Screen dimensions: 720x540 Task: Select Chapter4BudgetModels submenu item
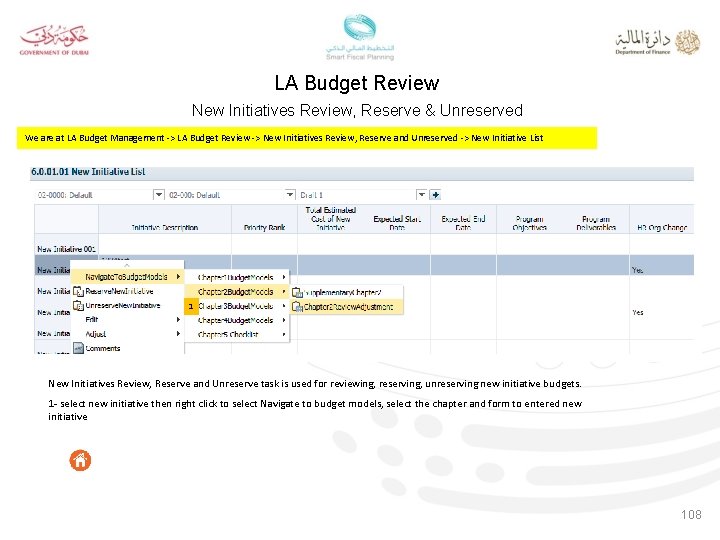pyautogui.click(x=237, y=320)
